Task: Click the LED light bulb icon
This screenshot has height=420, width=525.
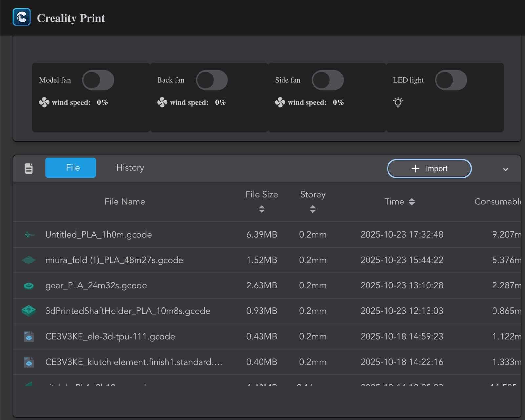Action: (398, 102)
